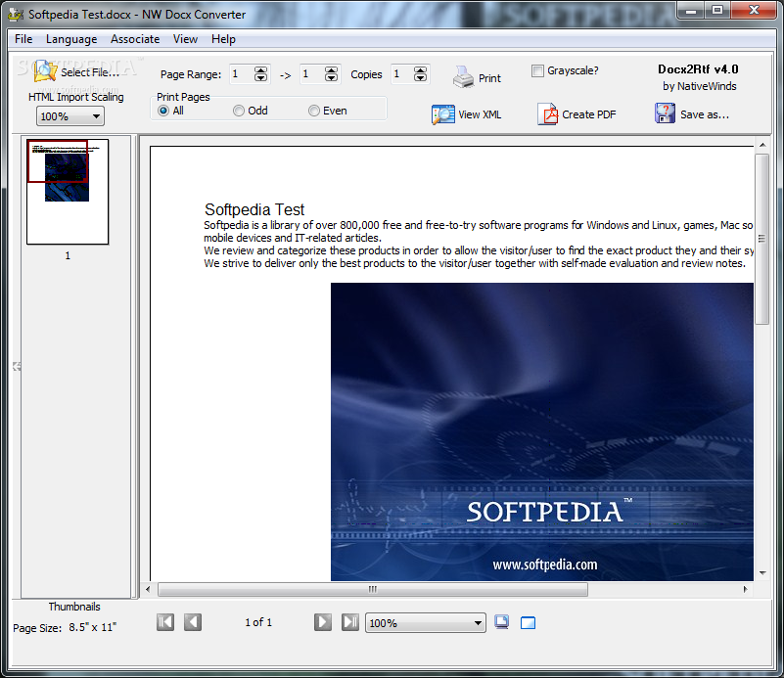Click the scroll up arrow

coord(762,145)
